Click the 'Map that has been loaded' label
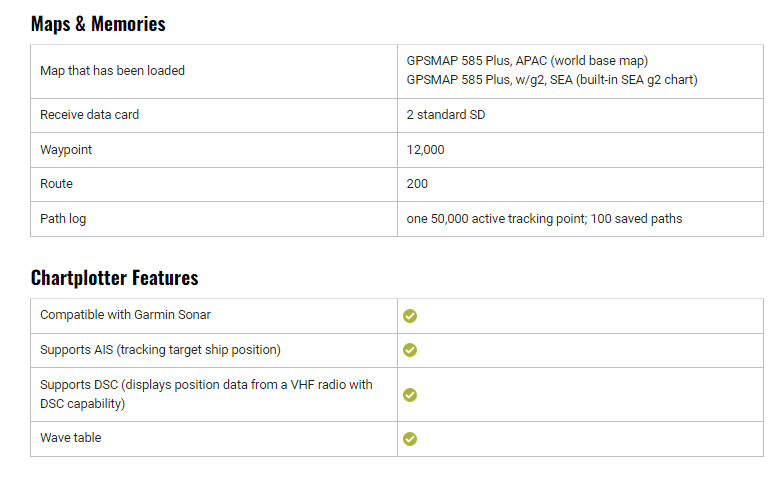Screen dimensions: 784x484 click(x=112, y=71)
